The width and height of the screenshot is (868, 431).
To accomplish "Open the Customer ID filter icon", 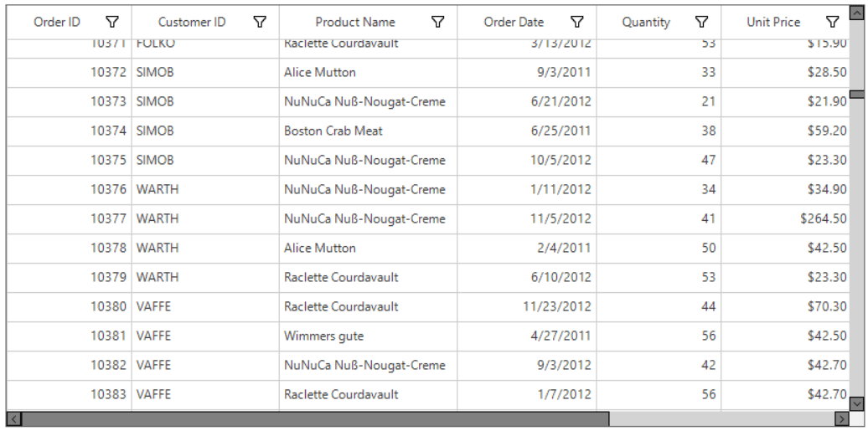I will (260, 22).
